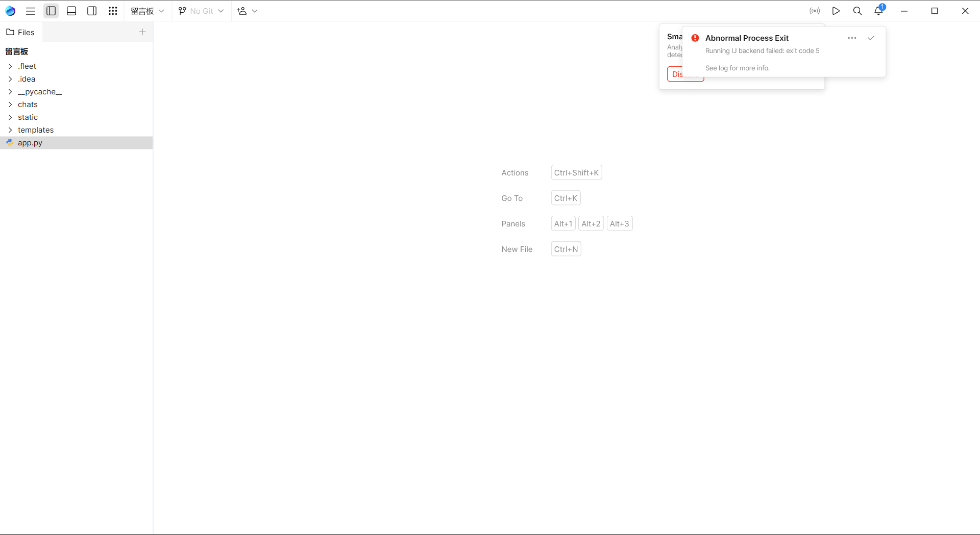Click the plus icon to add panel tab
The width and height of the screenshot is (980, 535).
(x=142, y=32)
